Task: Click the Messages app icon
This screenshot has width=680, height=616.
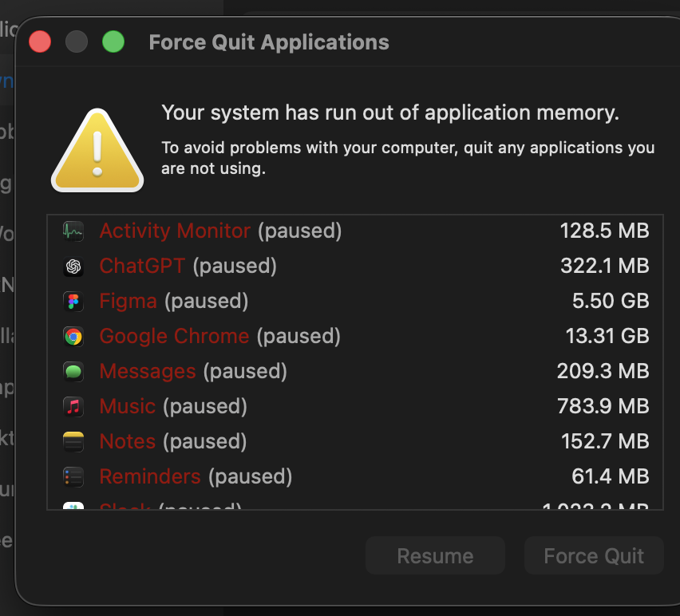Action: tap(73, 372)
